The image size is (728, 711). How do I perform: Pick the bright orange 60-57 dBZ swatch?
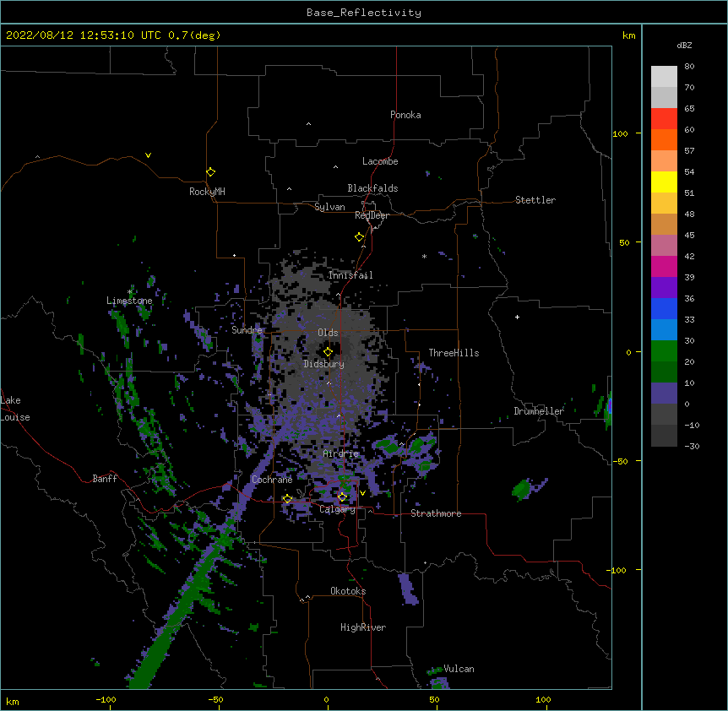click(x=664, y=139)
